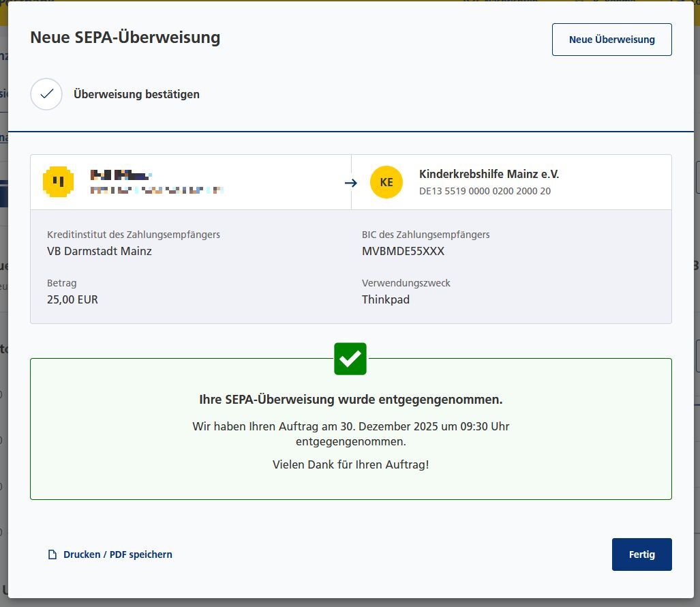Click the SEPA-Überweisung wurde entgegengenommen heading
700x607 pixels.
[350, 400]
